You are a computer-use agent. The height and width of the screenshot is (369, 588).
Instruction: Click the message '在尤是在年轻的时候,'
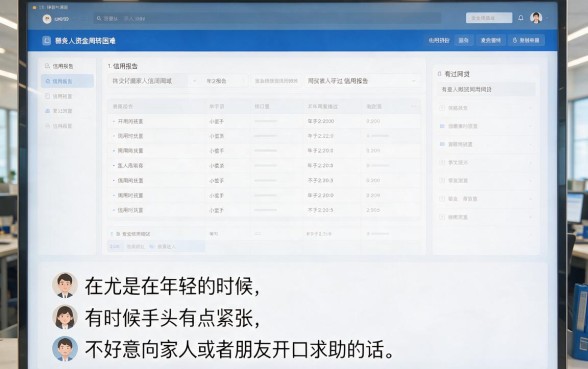[172, 286]
